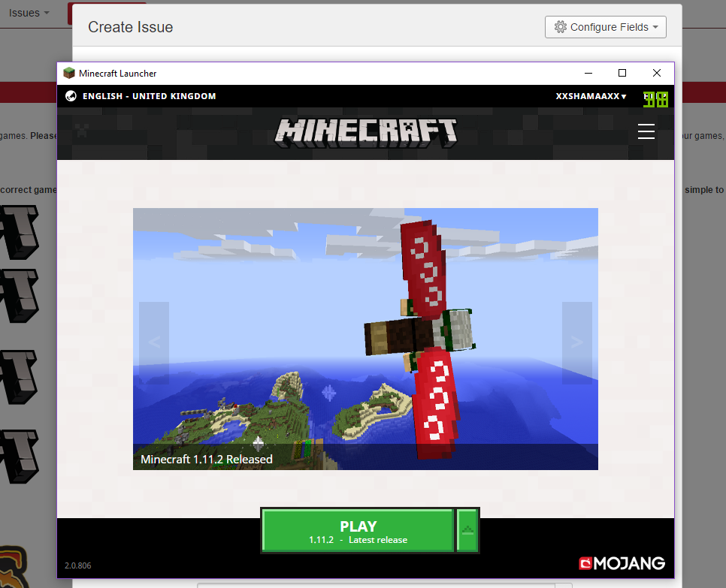The image size is (726, 588).
Task: Click the Minecraft 1.11.2 Released caption
Action: click(207, 460)
